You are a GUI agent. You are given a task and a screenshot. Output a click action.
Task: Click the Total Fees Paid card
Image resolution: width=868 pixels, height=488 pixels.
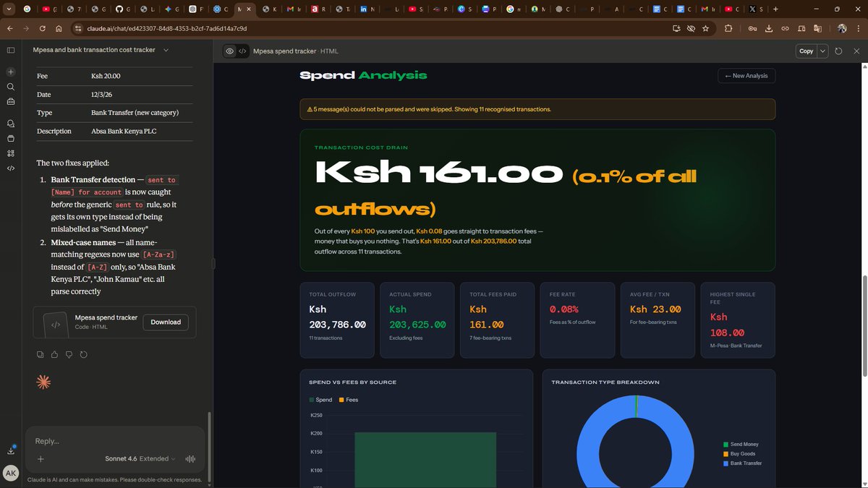[497, 320]
